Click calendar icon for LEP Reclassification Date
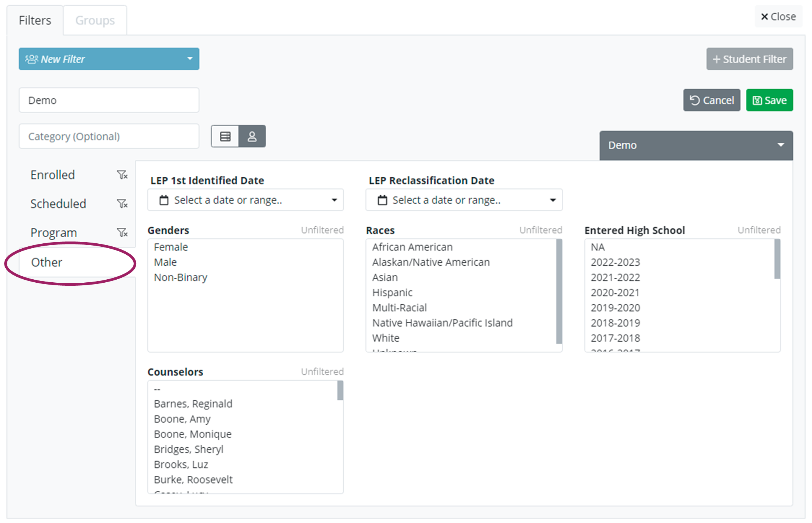 (x=382, y=200)
